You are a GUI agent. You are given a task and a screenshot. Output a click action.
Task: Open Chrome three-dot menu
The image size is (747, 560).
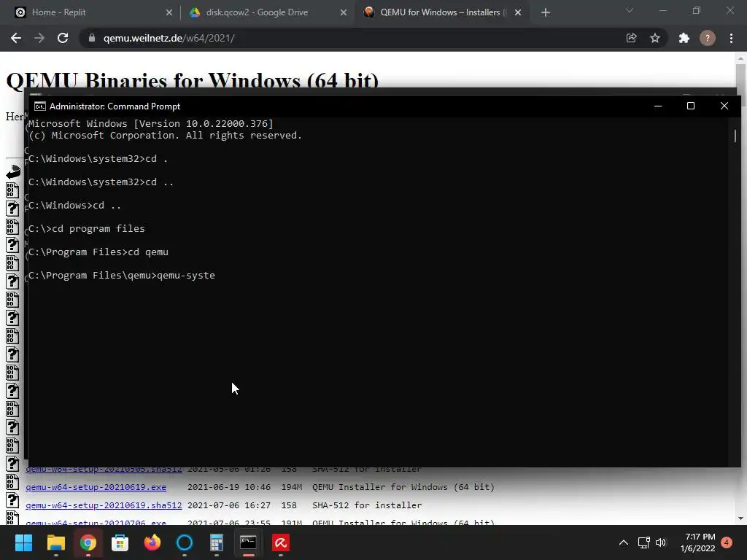[731, 38]
